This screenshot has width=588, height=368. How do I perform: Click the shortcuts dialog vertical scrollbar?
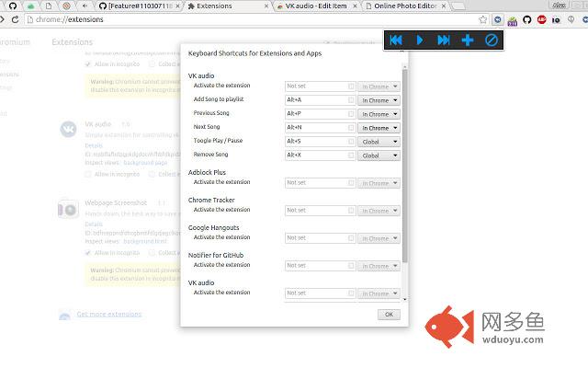(x=404, y=166)
